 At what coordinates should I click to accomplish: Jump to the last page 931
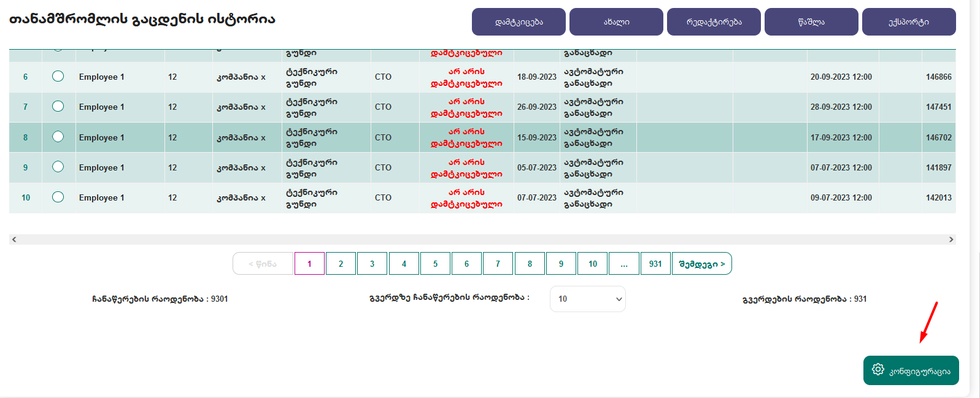point(655,264)
